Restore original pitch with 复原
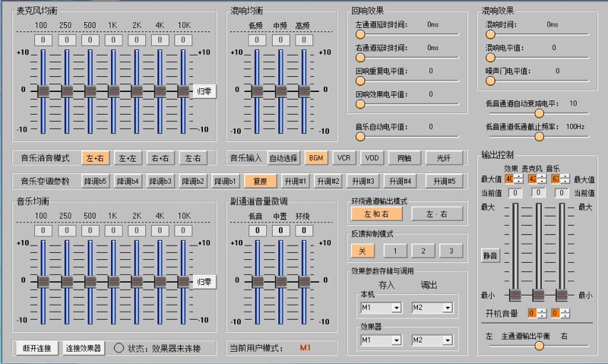608x364 pixels. (260, 181)
